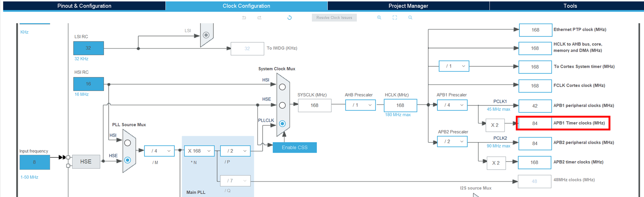Viewport: 644px width, 197px height.
Task: Switch to Project Manager tab
Action: tap(408, 6)
